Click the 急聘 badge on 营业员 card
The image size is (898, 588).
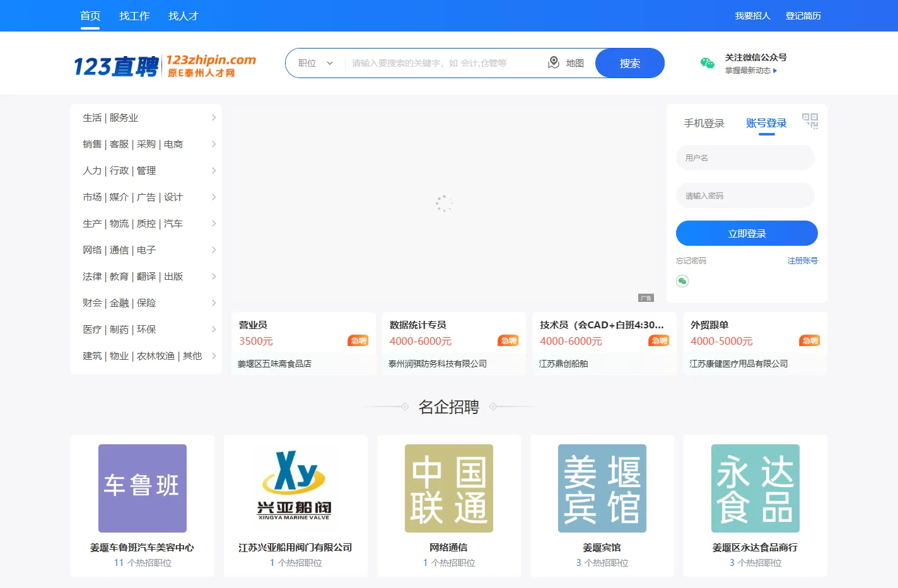click(358, 341)
